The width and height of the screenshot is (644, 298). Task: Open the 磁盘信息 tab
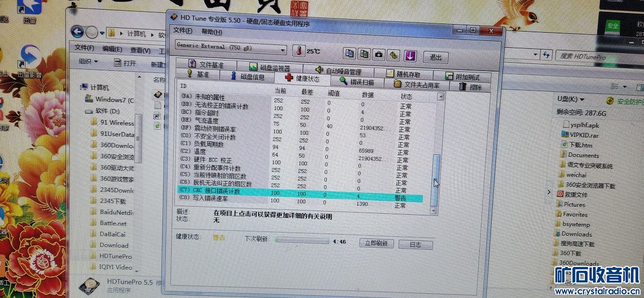[x=247, y=76]
